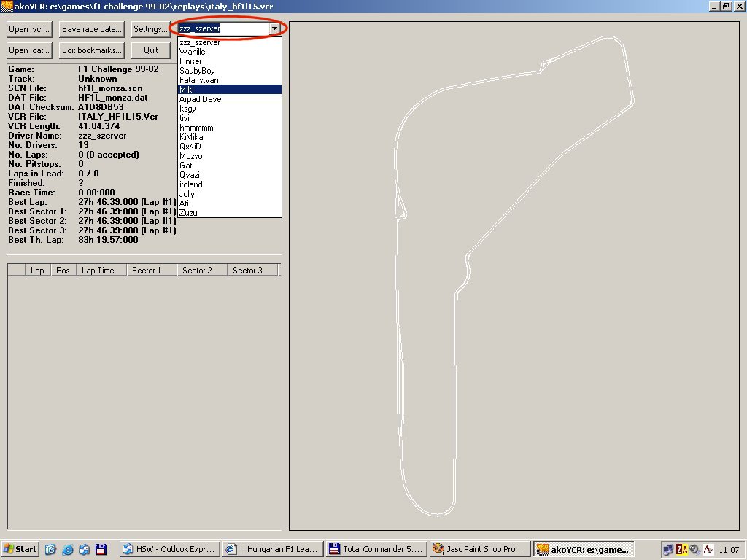Select Finiser in the driver list
This screenshot has width=747, height=560.
pos(230,61)
